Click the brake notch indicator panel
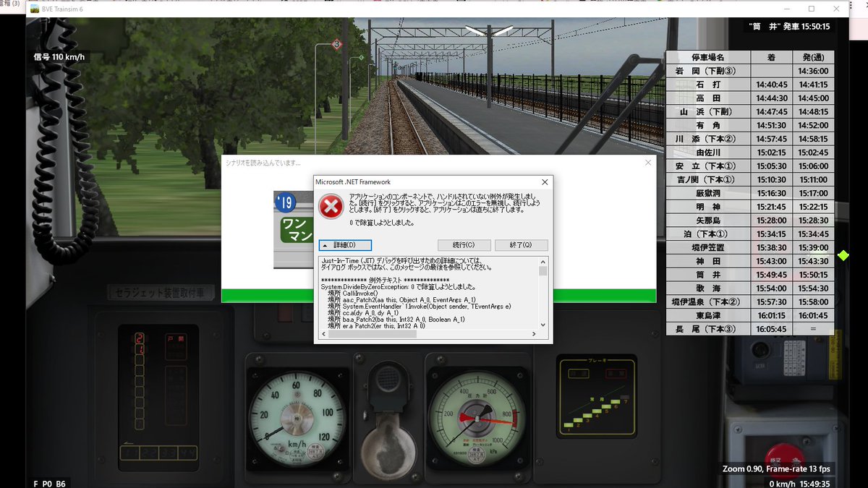 (x=597, y=396)
